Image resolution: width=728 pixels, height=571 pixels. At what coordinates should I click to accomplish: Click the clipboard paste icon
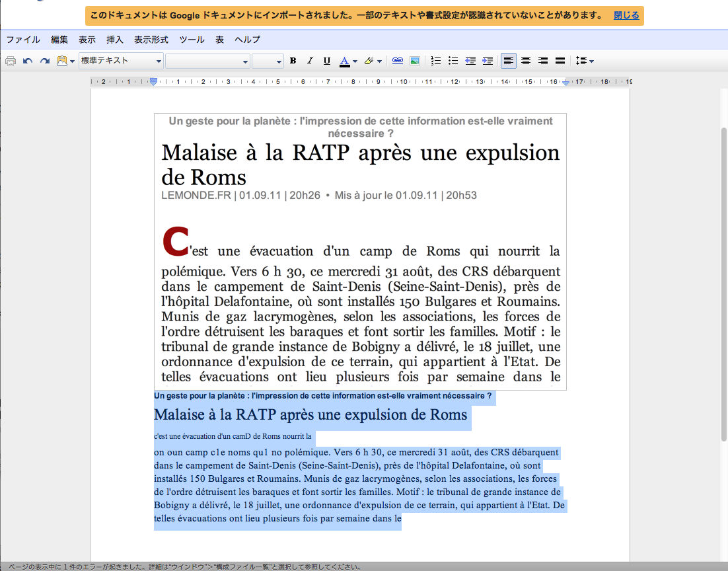(61, 61)
